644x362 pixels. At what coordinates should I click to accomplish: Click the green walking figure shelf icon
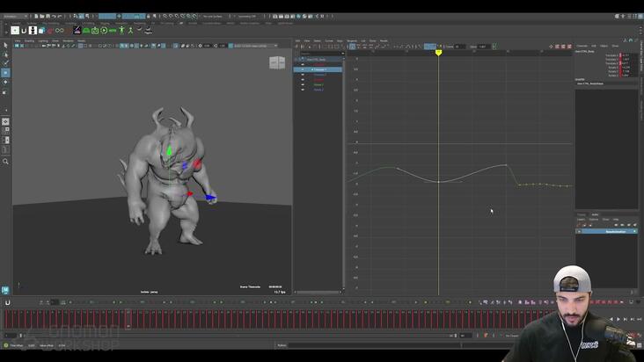tap(130, 31)
